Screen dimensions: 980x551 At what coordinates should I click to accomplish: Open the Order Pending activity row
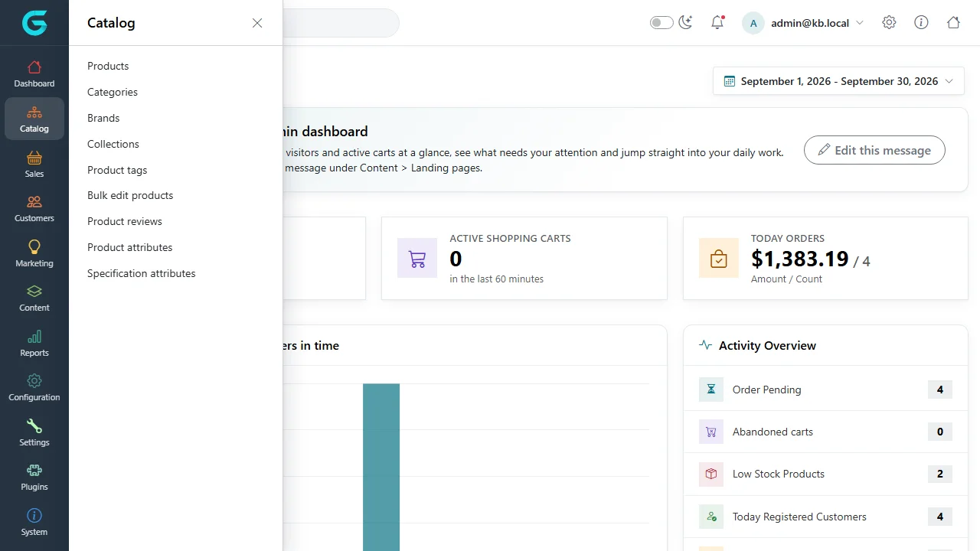(x=825, y=390)
